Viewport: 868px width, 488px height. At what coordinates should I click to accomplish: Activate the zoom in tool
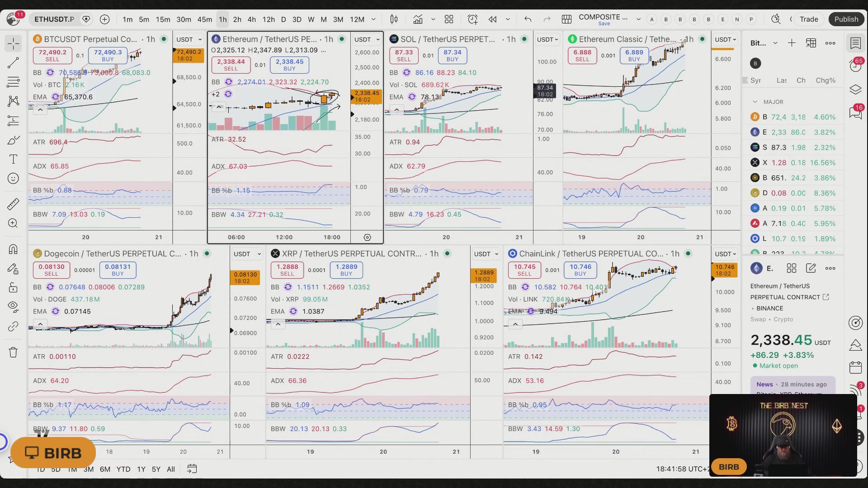click(x=13, y=223)
